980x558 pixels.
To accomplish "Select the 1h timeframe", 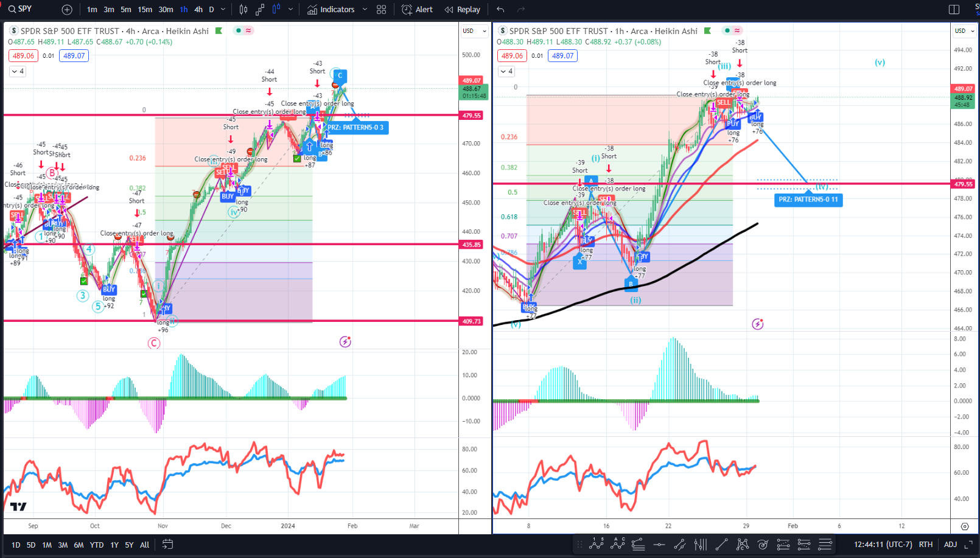I will pos(184,9).
